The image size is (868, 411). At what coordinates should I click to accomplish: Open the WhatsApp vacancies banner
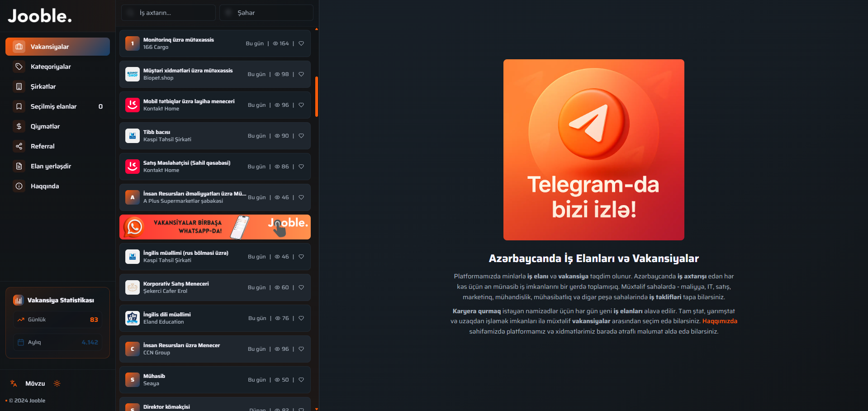tap(215, 227)
